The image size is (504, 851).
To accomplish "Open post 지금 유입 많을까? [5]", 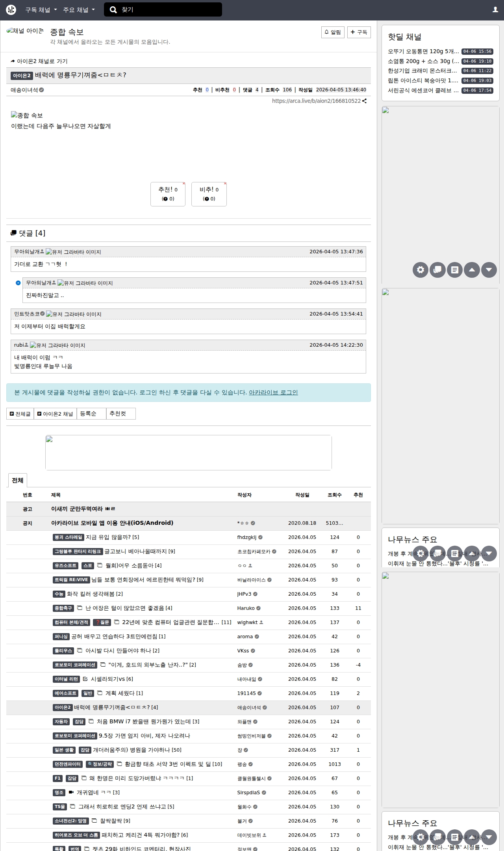I will pos(112,537).
